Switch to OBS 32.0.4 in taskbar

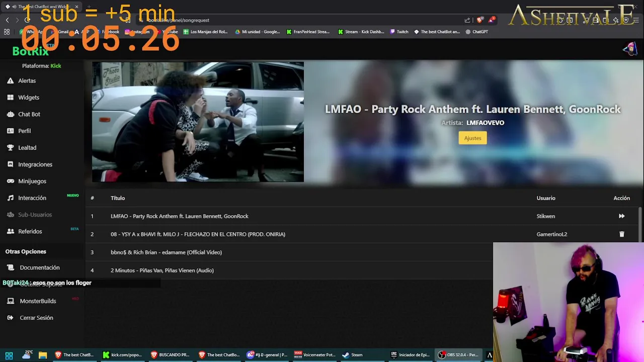coord(458,355)
